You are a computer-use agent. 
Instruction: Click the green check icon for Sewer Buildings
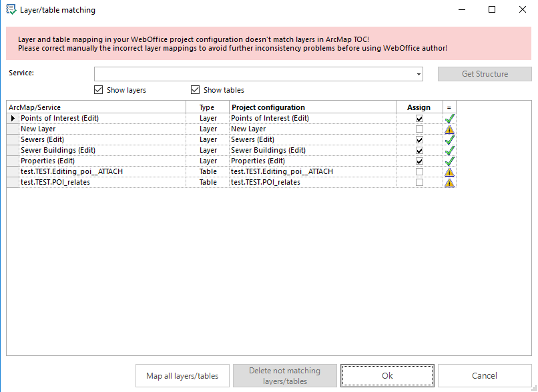click(449, 150)
